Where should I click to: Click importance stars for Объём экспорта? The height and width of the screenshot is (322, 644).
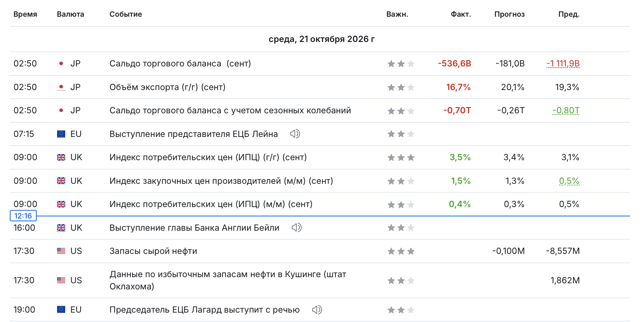(401, 87)
